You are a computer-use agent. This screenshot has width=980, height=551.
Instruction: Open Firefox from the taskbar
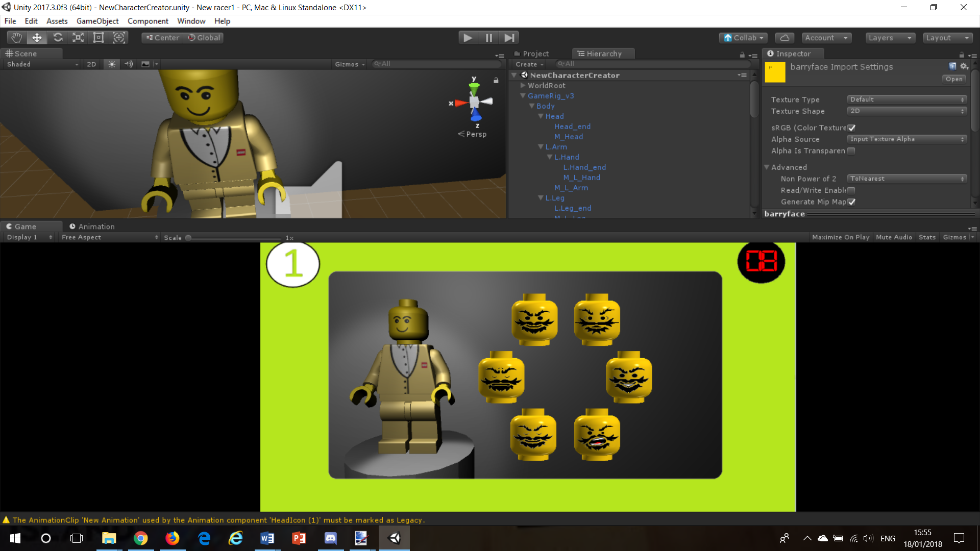(172, 538)
